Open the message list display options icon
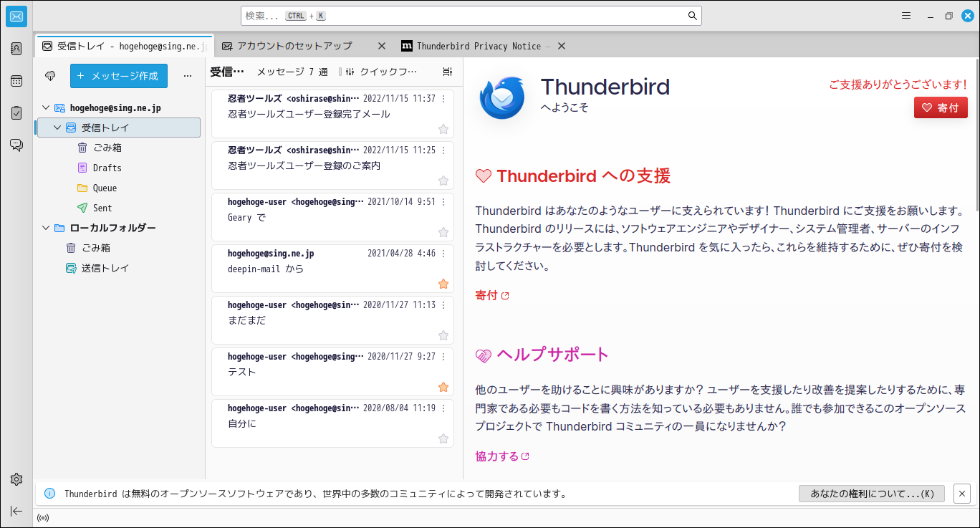The width and height of the screenshot is (980, 528). click(x=448, y=71)
